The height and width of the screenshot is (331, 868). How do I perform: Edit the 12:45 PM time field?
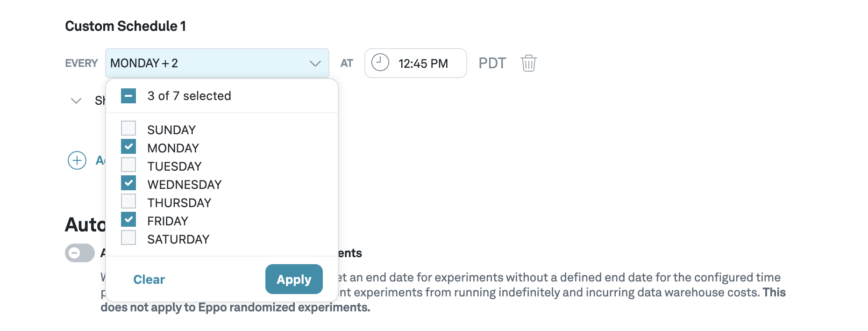(x=423, y=63)
